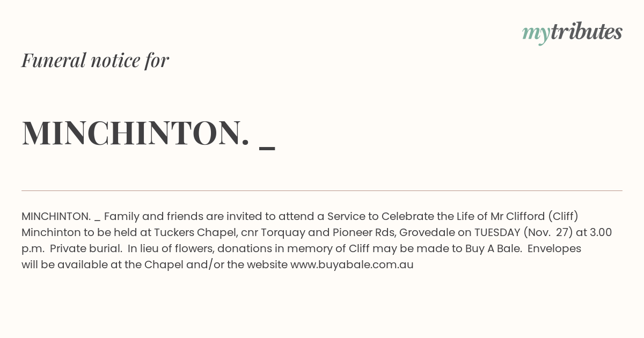Select the word 'Envelopes' in the notice
This screenshot has height=338, width=644.
pos(555,249)
